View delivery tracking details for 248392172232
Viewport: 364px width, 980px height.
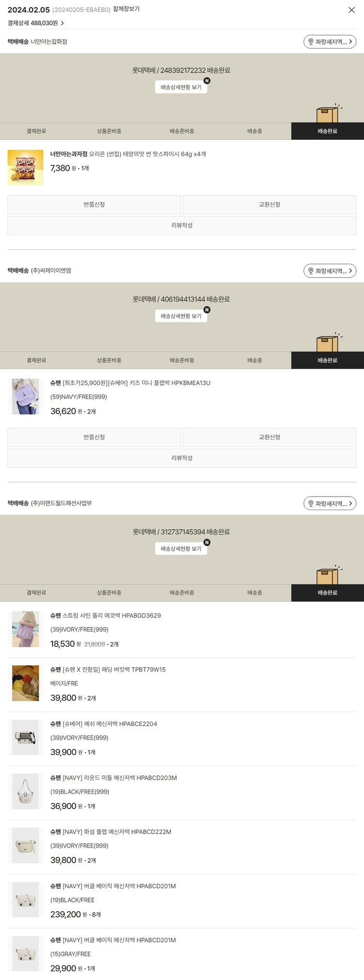click(181, 87)
